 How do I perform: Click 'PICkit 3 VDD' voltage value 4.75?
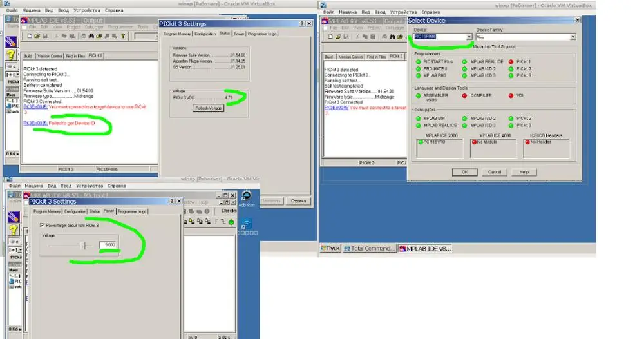click(x=229, y=98)
